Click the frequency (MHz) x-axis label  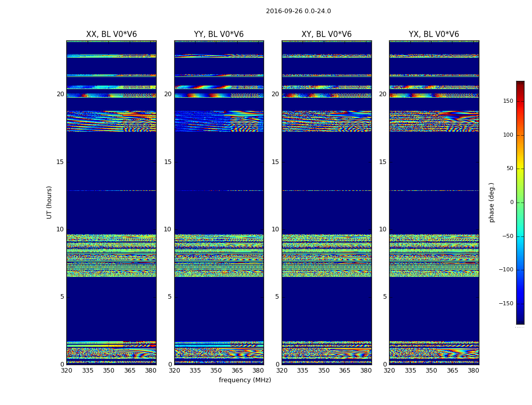coord(245,380)
